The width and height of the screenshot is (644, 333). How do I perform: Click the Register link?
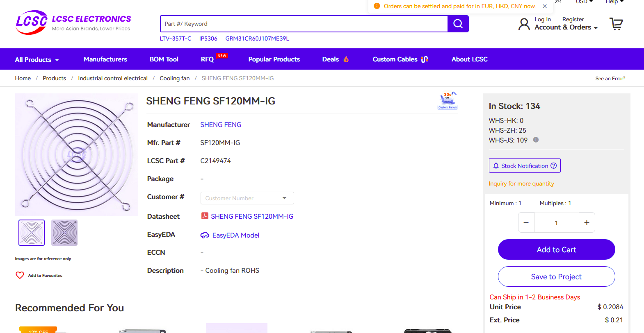click(x=573, y=19)
